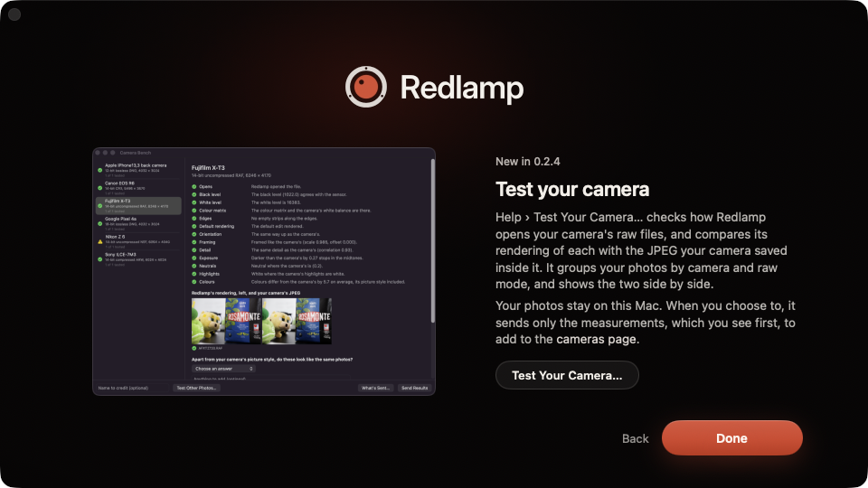This screenshot has height=488, width=868.
Task: Follow the 'cameras page' link
Action: [x=597, y=339]
